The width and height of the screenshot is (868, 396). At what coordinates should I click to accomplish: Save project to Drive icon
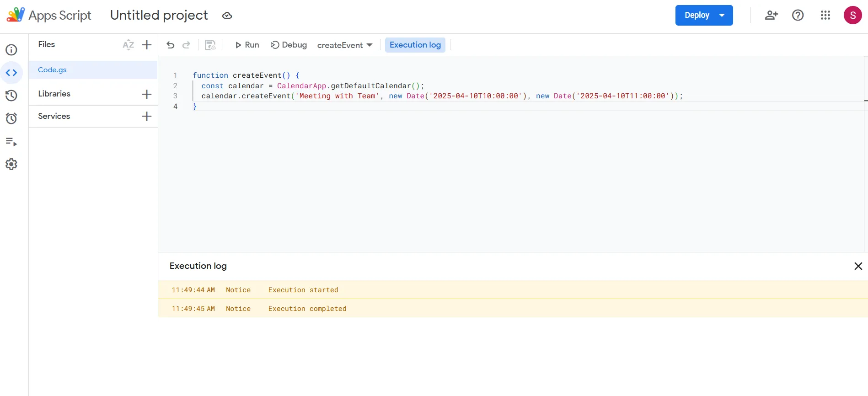[210, 45]
